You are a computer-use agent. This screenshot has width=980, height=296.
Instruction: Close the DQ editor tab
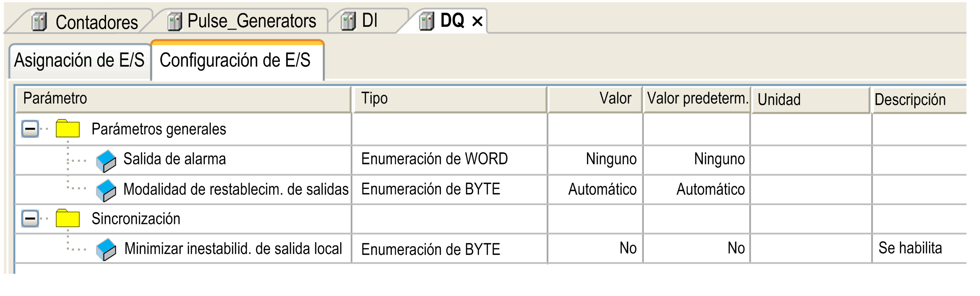tap(477, 21)
